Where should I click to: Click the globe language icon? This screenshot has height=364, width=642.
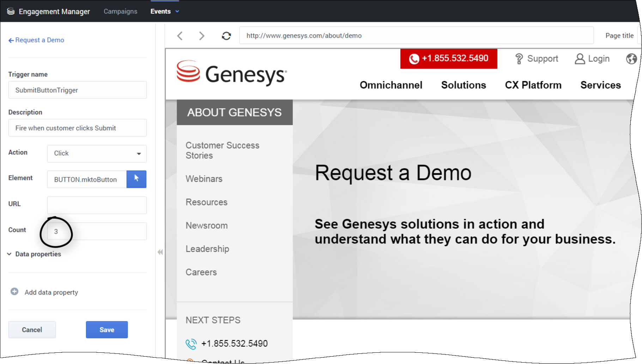(x=631, y=58)
